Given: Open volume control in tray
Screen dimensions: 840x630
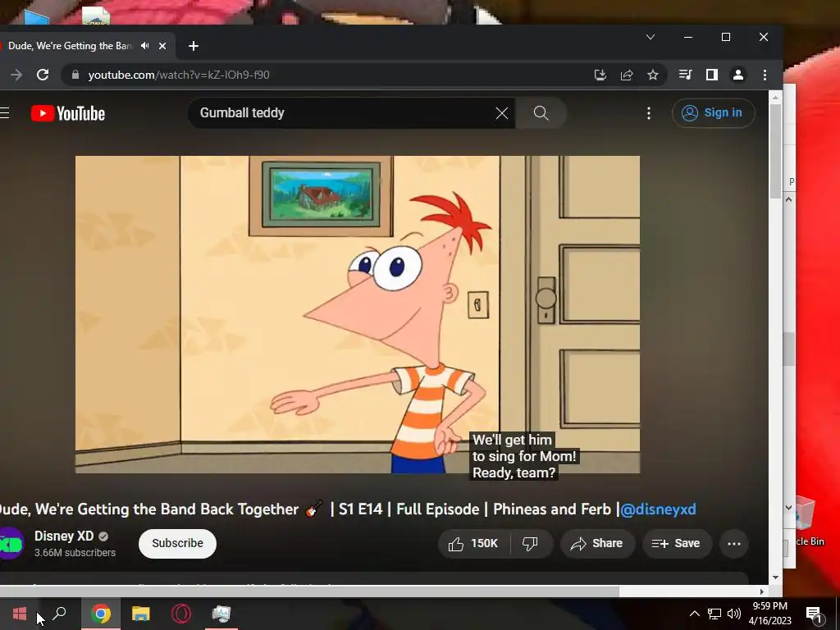Looking at the screenshot, I should tap(734, 614).
